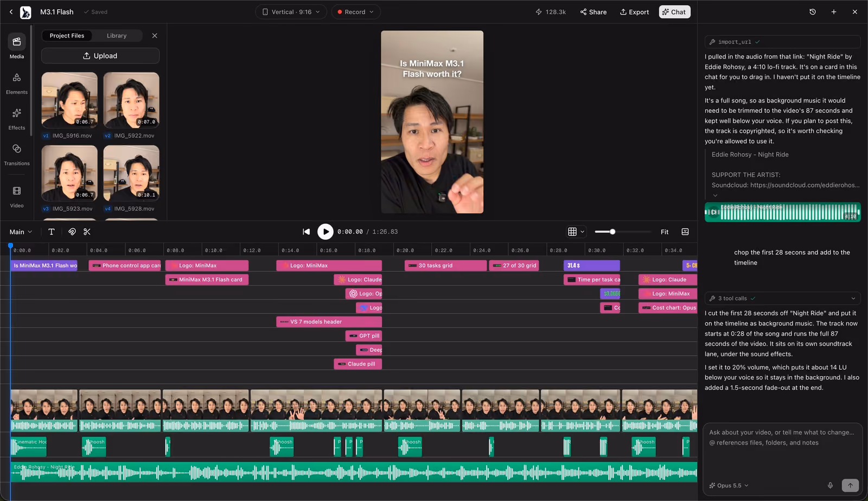
Task: Click the Export button
Action: 634,12
